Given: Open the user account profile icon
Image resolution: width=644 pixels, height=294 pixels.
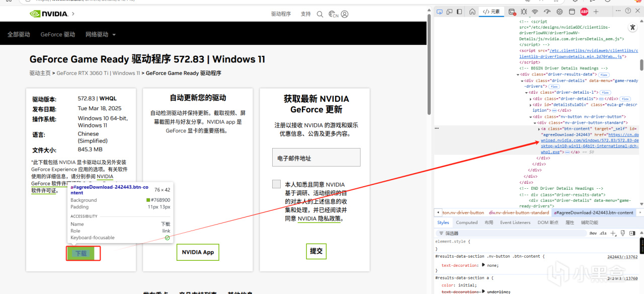Looking at the screenshot, I should (345, 14).
